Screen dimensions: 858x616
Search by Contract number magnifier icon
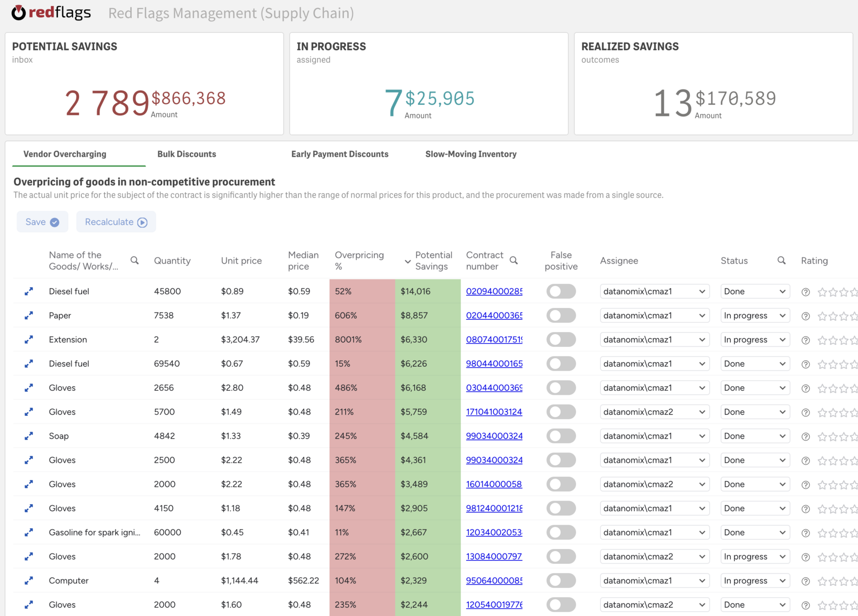tap(514, 260)
